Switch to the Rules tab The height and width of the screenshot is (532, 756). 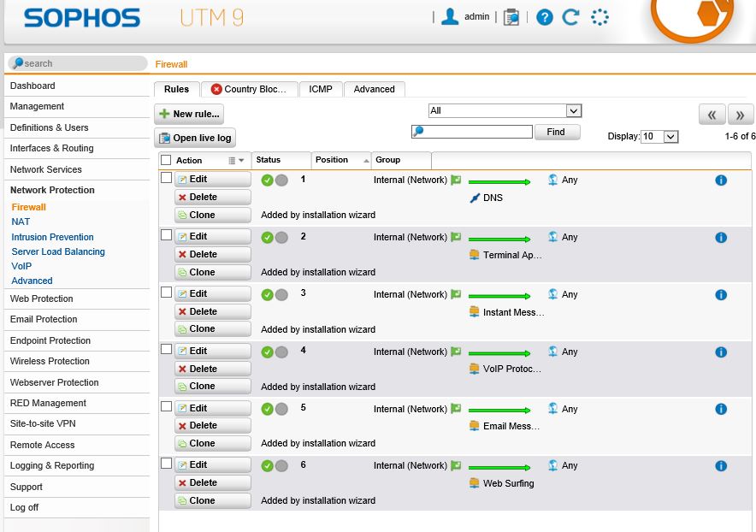pyautogui.click(x=176, y=89)
